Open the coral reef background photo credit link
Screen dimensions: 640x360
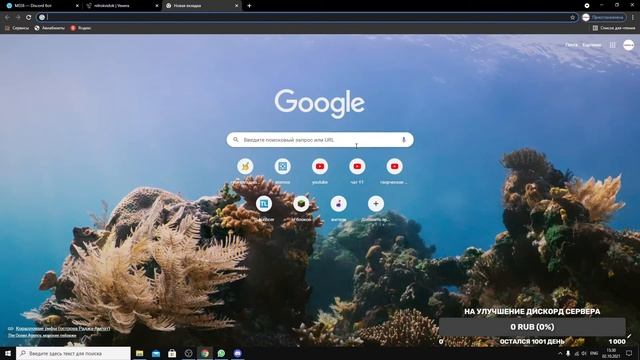pyautogui.click(x=62, y=329)
